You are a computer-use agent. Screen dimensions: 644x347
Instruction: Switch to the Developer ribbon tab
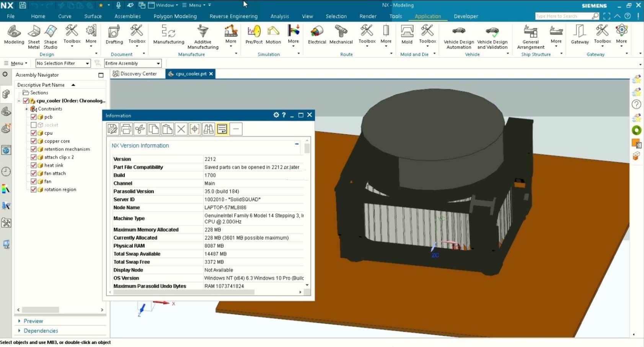466,16
